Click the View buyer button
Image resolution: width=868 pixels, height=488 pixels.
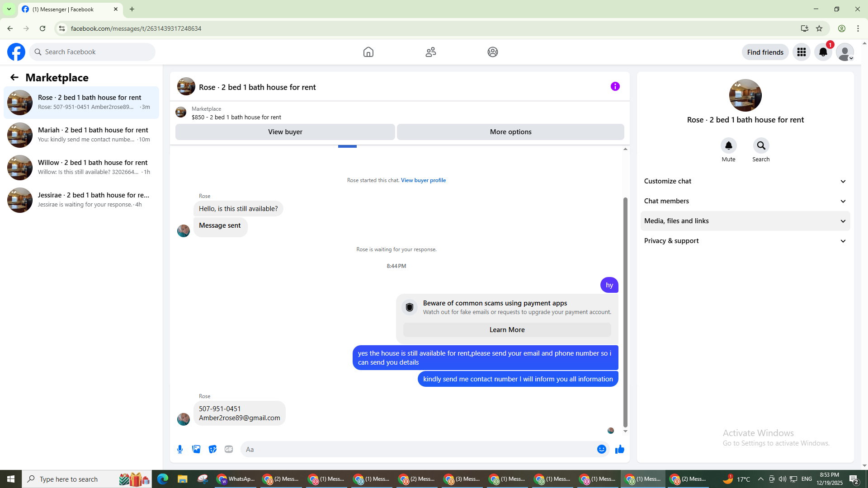[x=285, y=132]
